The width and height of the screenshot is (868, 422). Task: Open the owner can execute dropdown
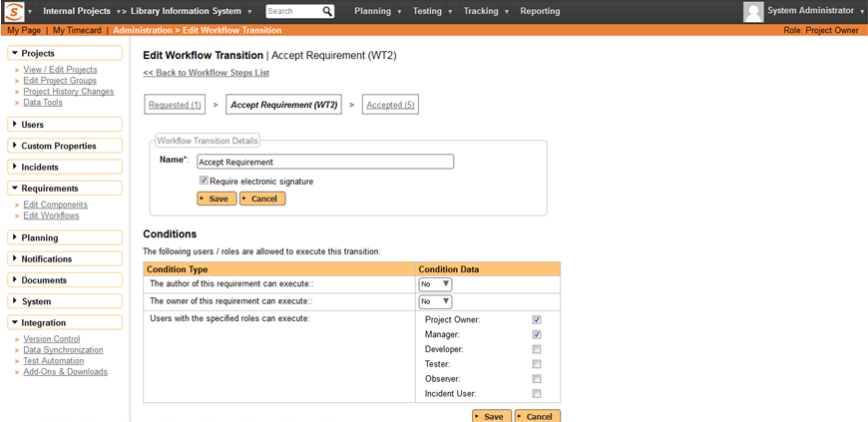tap(435, 301)
